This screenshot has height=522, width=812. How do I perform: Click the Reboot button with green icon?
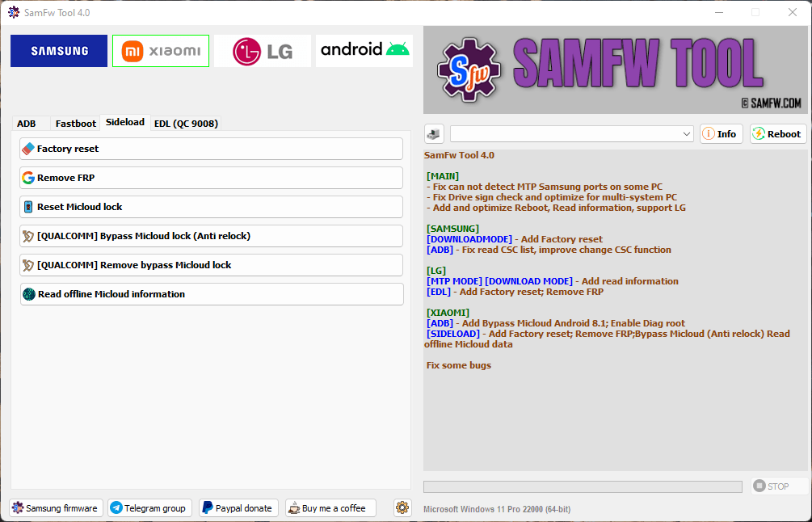778,134
